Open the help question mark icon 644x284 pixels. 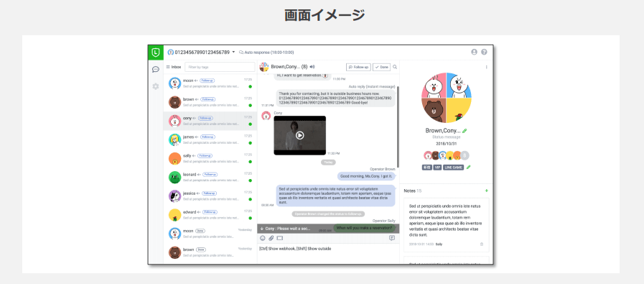click(484, 52)
